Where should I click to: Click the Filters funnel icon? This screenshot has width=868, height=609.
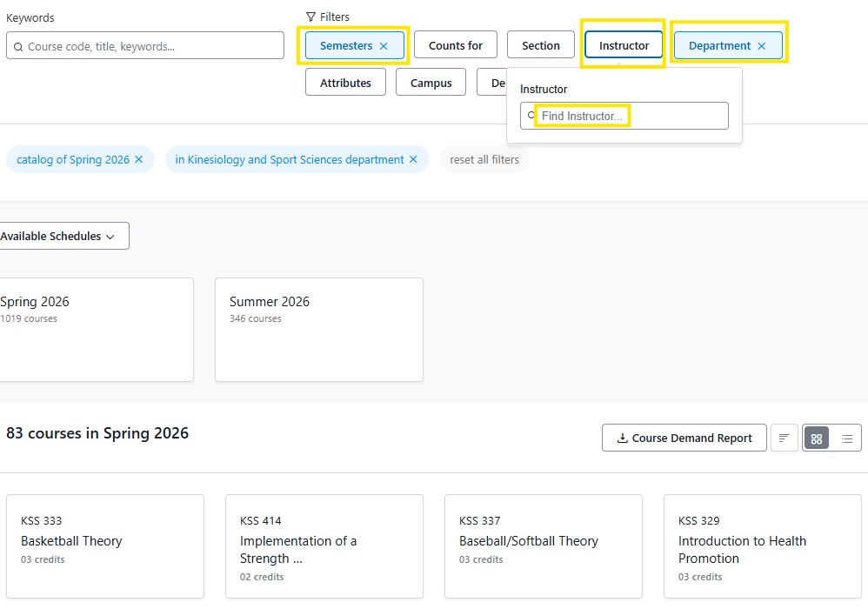(311, 17)
